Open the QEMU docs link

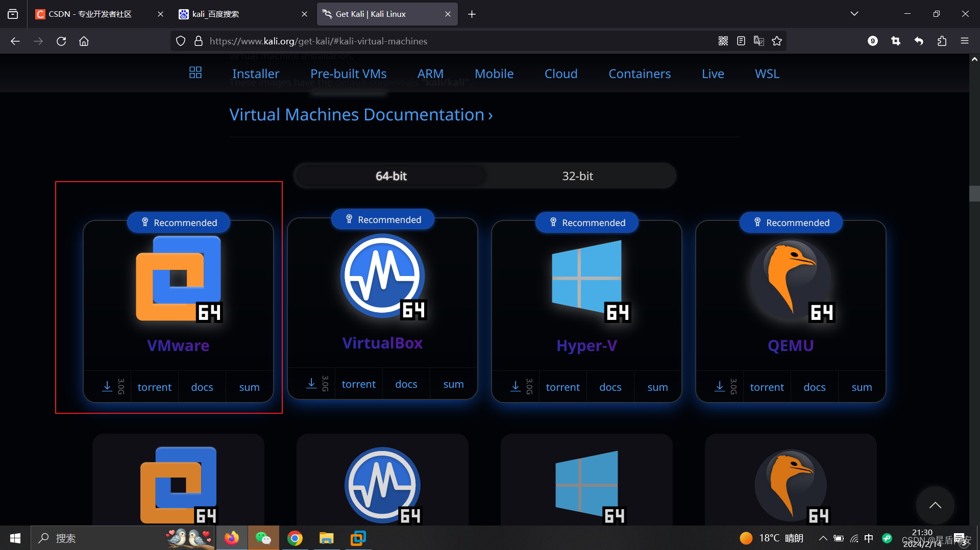(x=815, y=387)
